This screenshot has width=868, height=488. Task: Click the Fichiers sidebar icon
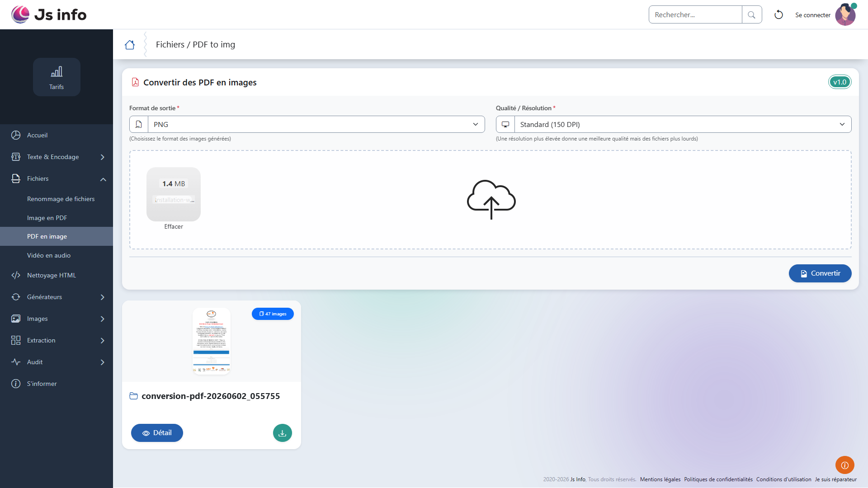(x=16, y=178)
